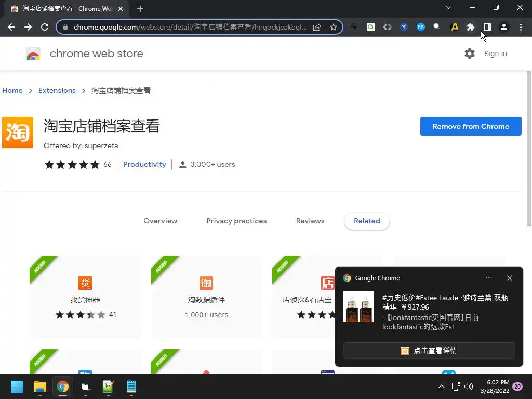Open the Windows Start menu

[17, 387]
